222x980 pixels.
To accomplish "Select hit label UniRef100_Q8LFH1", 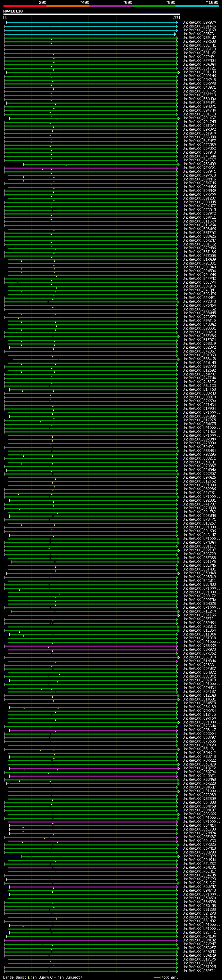I will coord(199,46).
